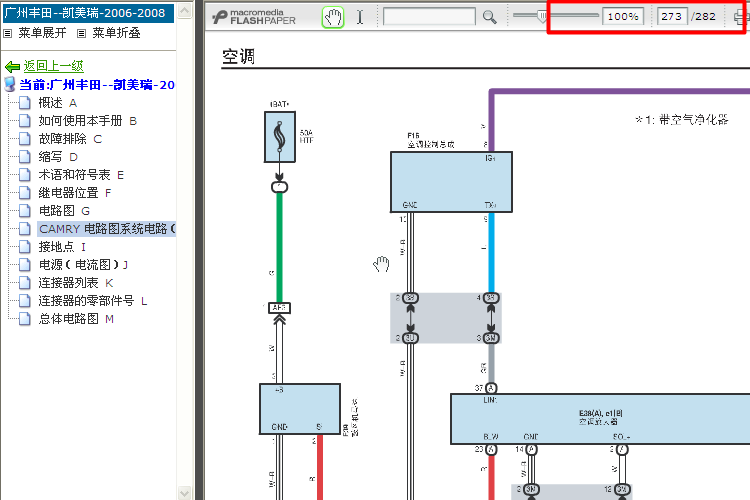Click the page number field showing 273

pos(672,16)
